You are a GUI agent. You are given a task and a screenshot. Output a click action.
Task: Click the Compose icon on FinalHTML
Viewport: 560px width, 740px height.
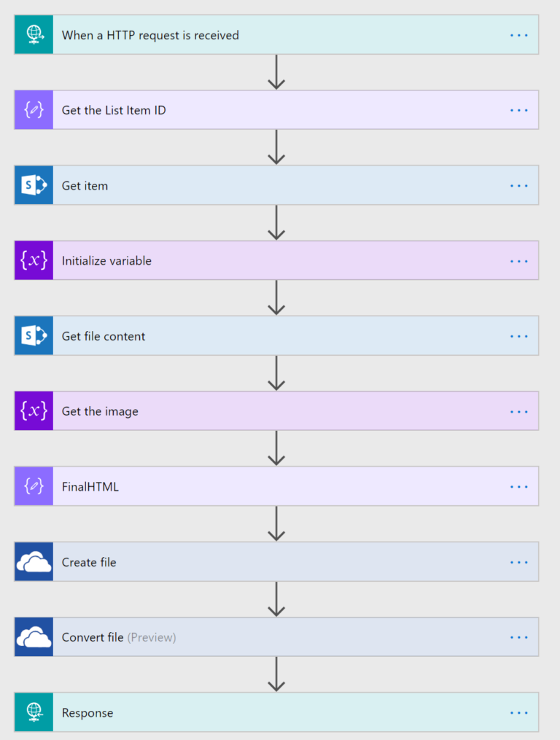(33, 486)
